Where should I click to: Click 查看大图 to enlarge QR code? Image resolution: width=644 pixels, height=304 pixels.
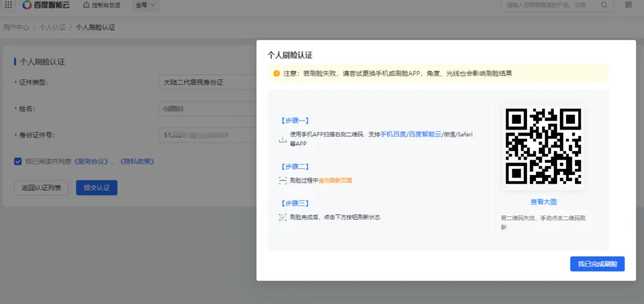[x=543, y=202]
